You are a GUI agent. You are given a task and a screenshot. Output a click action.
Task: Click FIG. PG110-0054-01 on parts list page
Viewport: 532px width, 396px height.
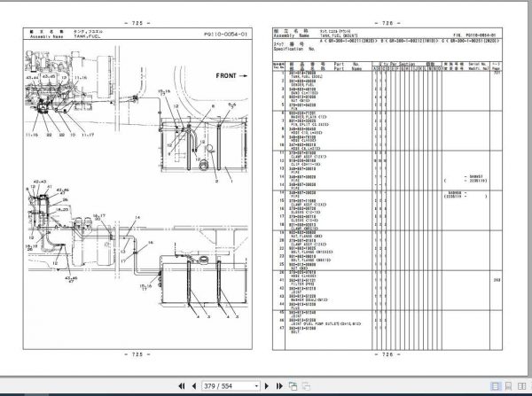(x=474, y=35)
